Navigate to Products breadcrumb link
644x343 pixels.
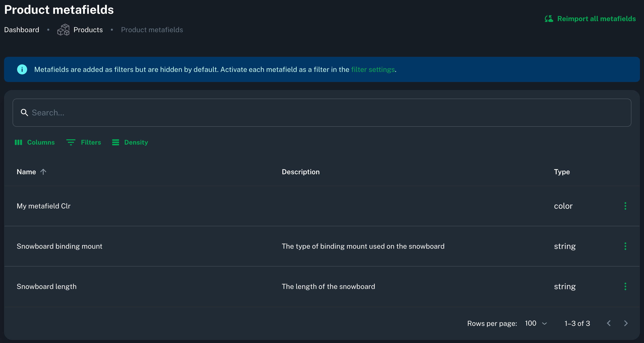coord(88,30)
